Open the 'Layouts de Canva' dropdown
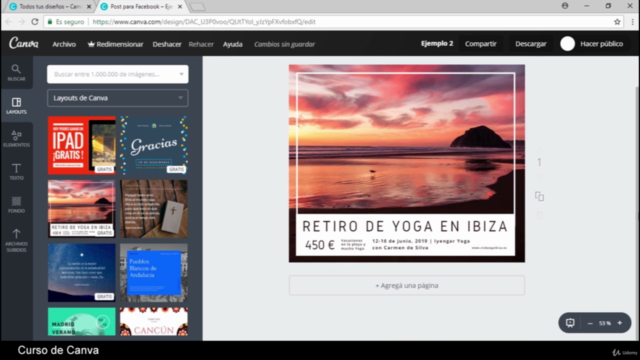640x360 pixels. 118,98
